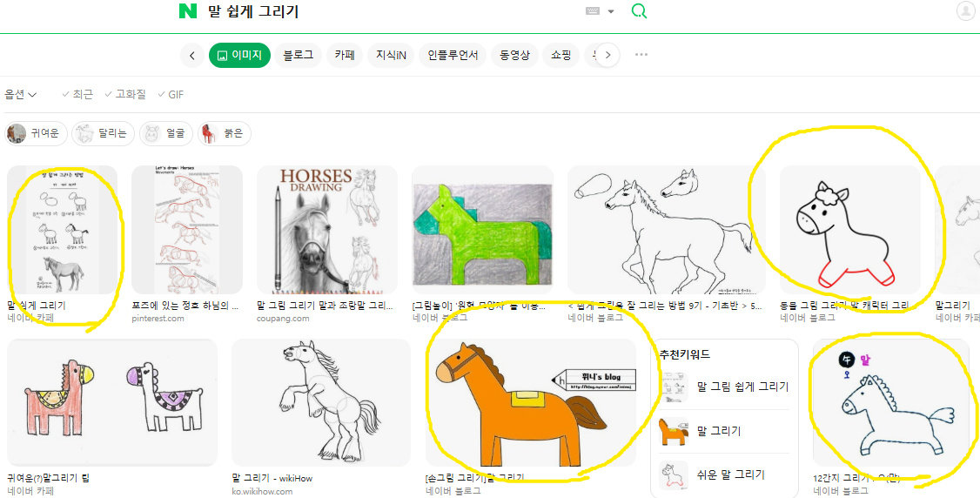Toggle the 고화질 filter option
This screenshot has width=980, height=498.
coord(125,94)
